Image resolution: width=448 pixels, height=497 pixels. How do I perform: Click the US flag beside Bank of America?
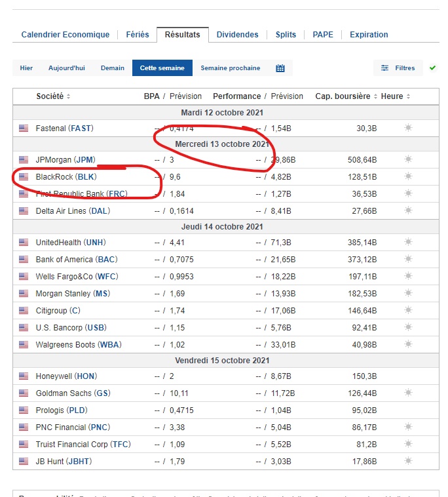(x=24, y=259)
